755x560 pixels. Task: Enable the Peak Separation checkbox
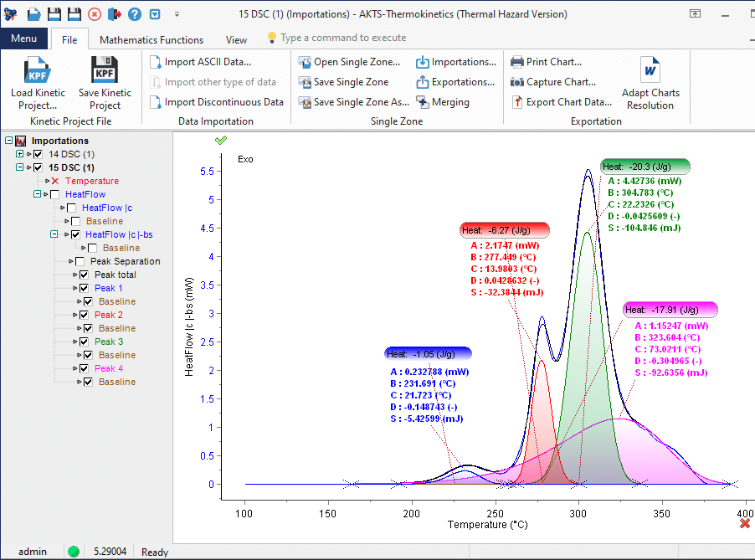tap(80, 261)
